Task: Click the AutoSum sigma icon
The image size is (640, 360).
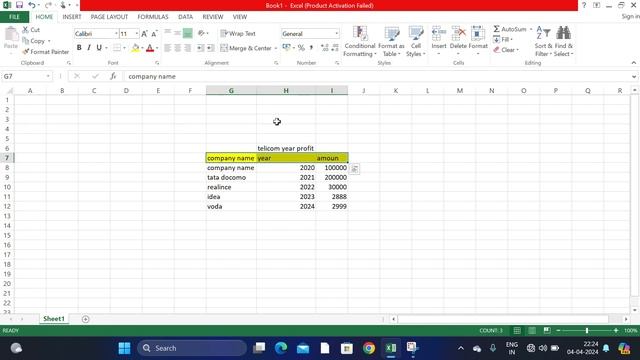Action: [496, 29]
